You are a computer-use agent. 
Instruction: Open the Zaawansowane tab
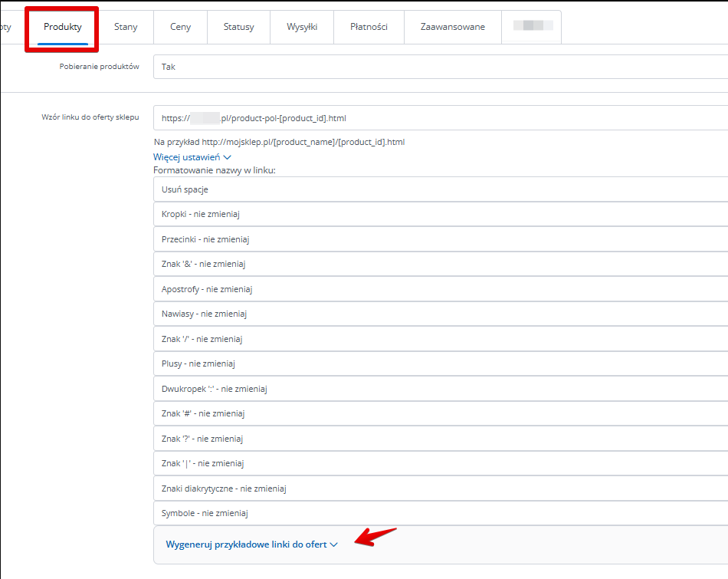coord(452,27)
